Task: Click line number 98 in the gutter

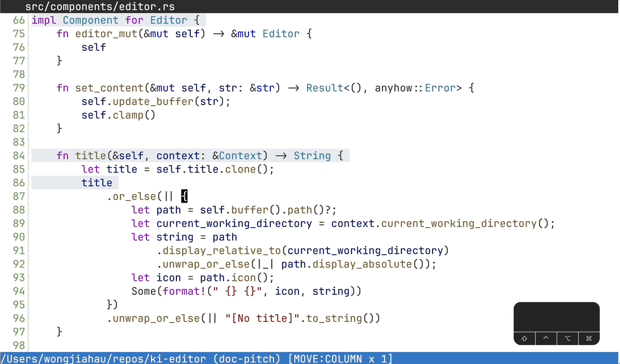Action: [x=19, y=345]
